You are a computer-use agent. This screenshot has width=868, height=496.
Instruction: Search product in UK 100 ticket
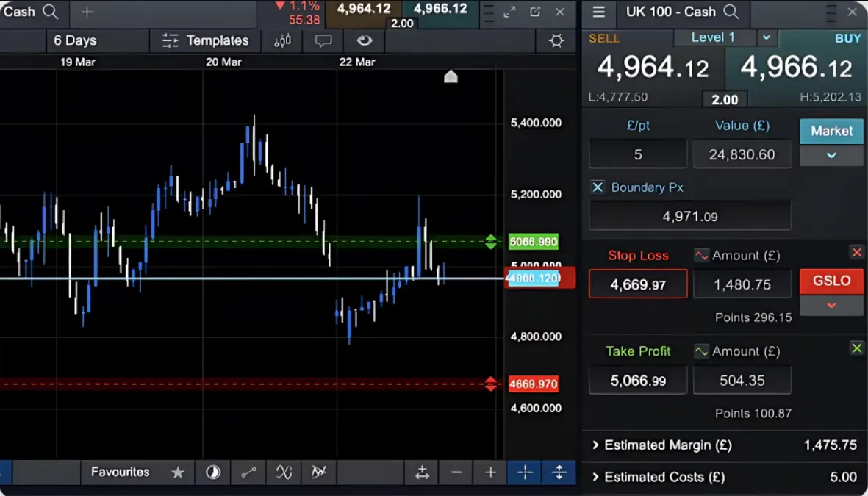731,12
